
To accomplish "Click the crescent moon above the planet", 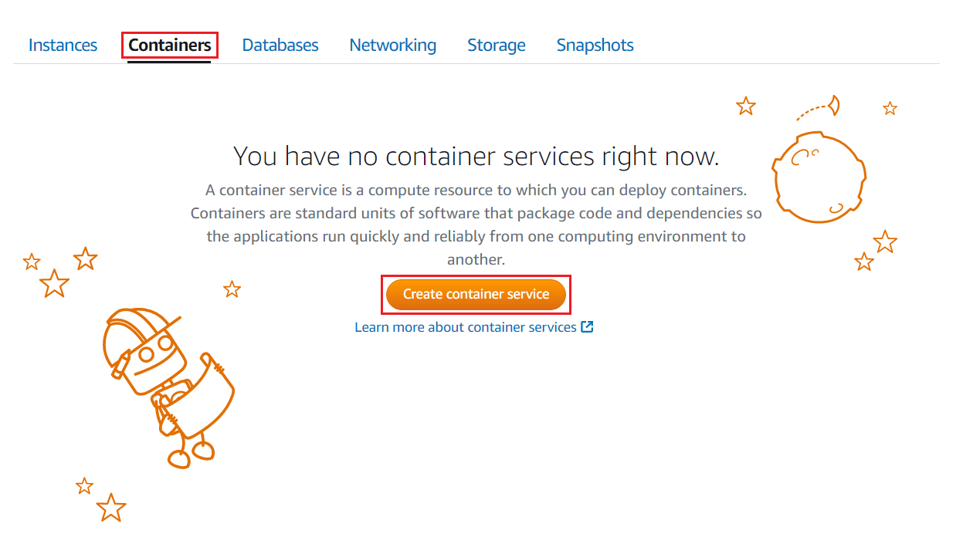I will [x=834, y=104].
